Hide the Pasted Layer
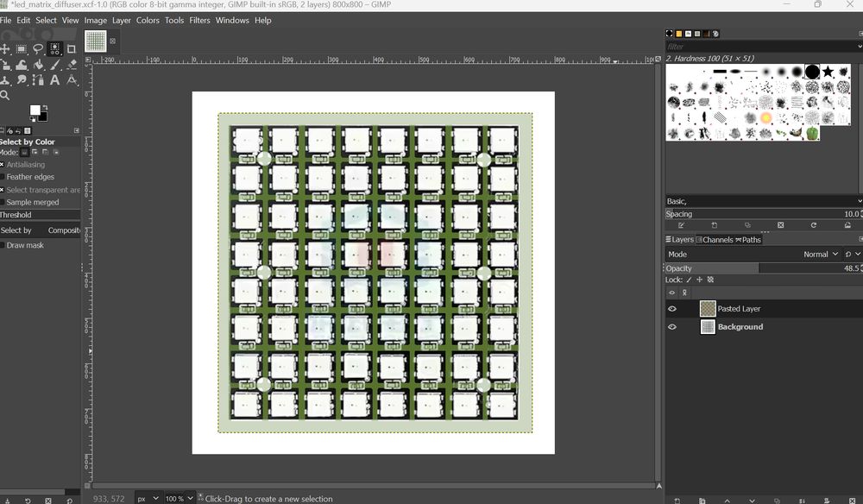 coord(672,308)
